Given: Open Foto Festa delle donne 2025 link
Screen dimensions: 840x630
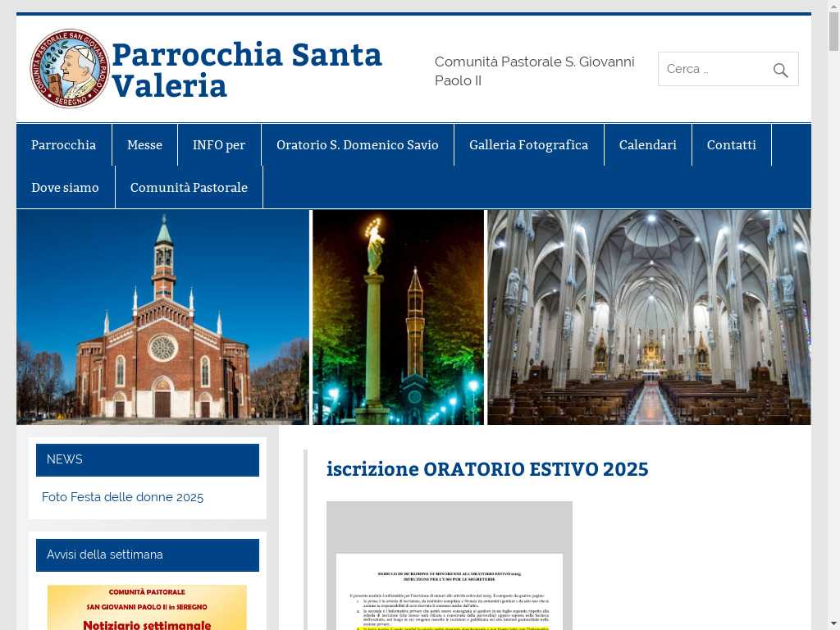Looking at the screenshot, I should (x=123, y=497).
